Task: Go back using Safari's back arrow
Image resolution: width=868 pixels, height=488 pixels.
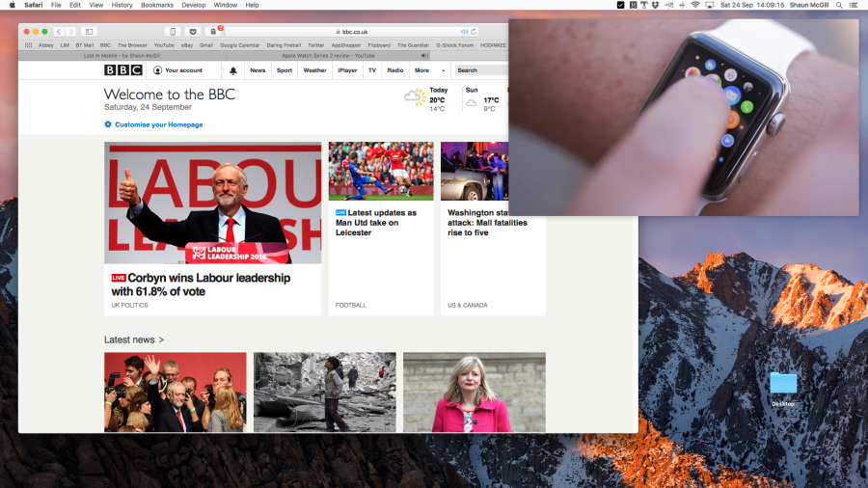Action: [59, 32]
